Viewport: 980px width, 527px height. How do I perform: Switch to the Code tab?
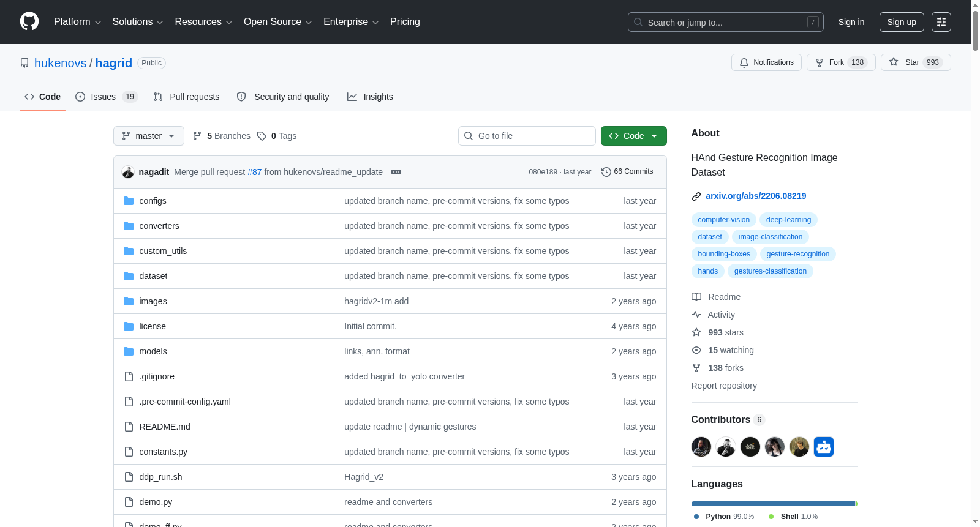tap(43, 97)
